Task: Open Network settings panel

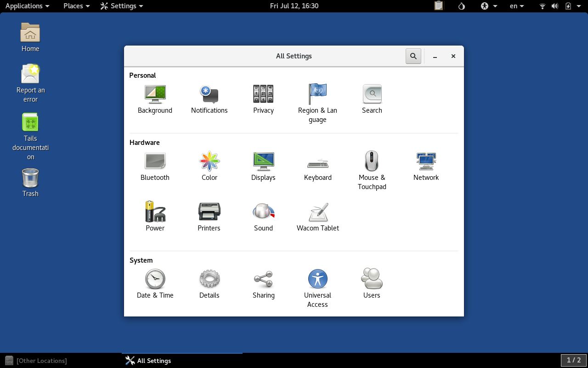Action: [x=426, y=166]
